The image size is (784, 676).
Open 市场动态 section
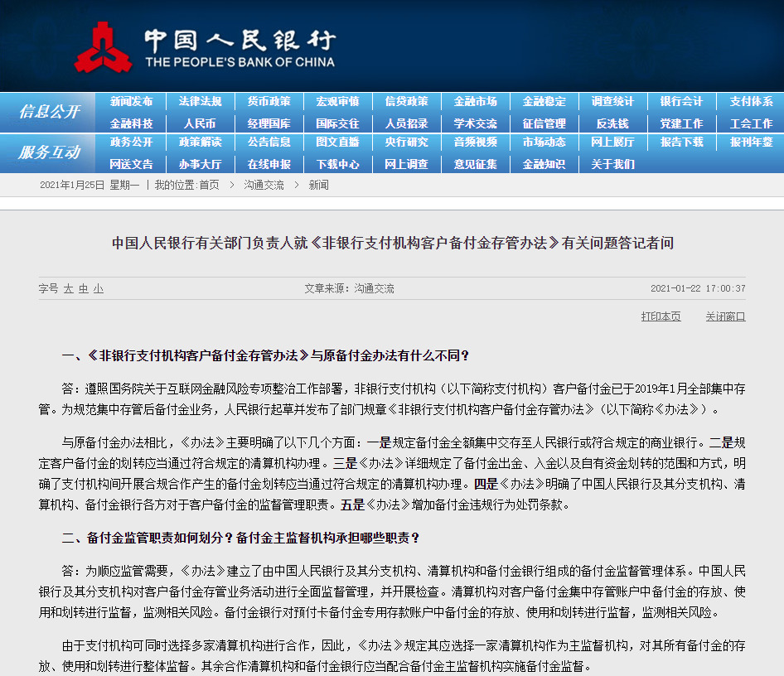[544, 142]
